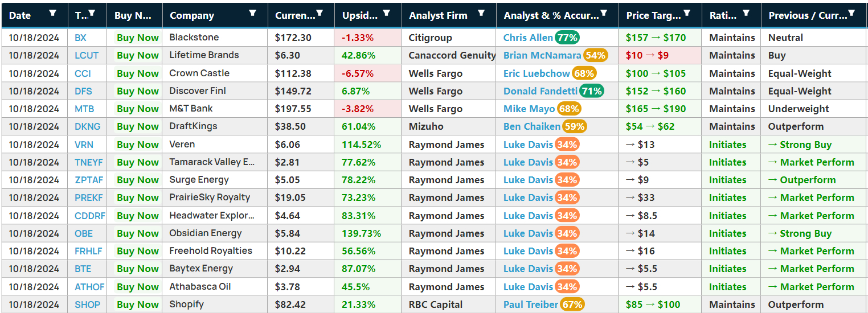Click the Analyst & % Accuracy filter icon
This screenshot has width=868, height=313.
click(604, 13)
